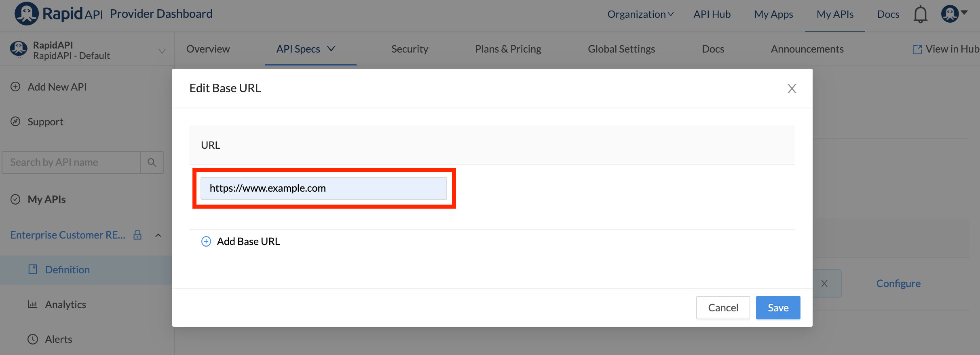This screenshot has width=980, height=355.
Task: Click the Provider Dashboard title
Action: tap(161, 14)
